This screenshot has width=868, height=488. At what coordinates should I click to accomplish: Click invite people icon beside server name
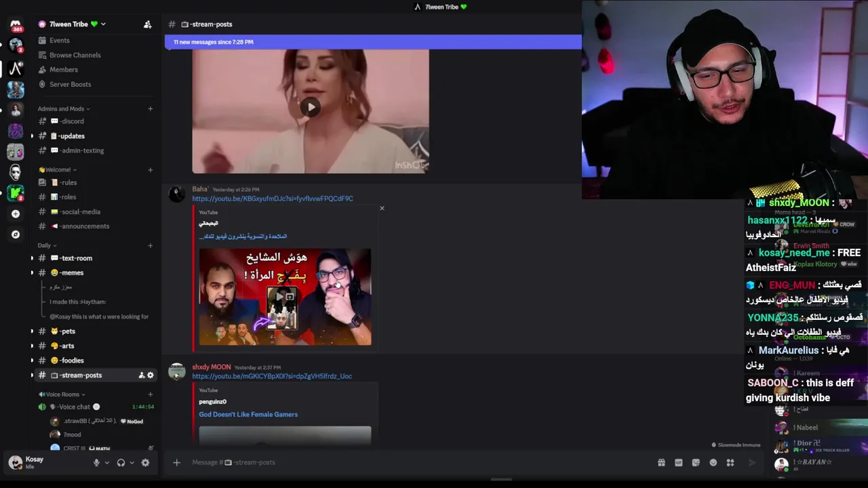click(x=147, y=24)
